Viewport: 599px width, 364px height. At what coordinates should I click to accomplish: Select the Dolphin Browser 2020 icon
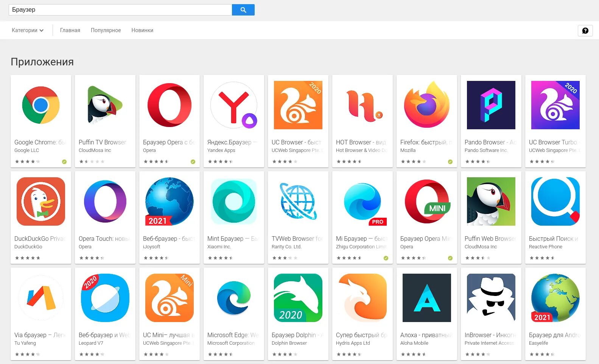tap(298, 298)
